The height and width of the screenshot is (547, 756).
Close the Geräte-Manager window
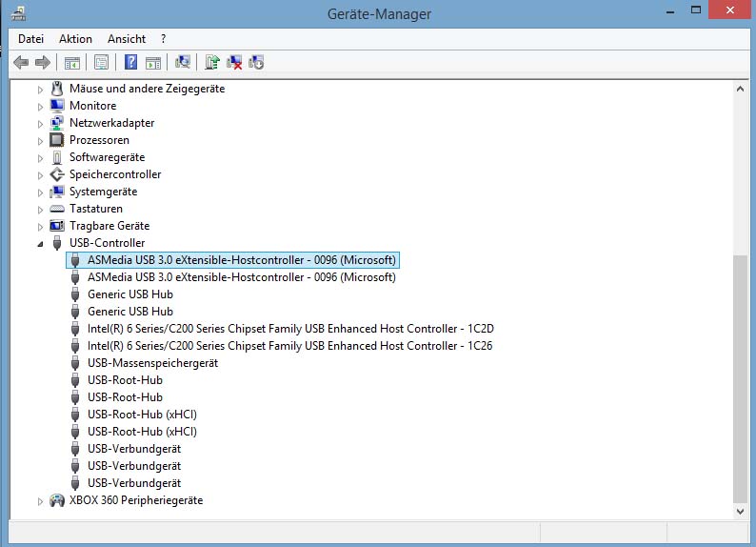click(730, 10)
